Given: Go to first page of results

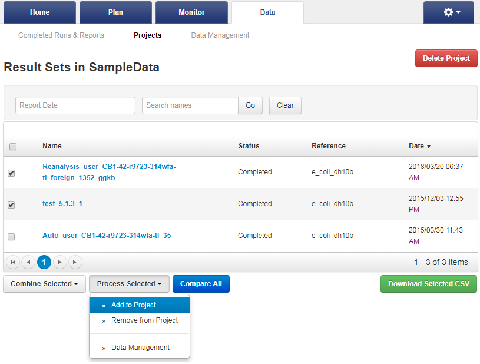Looking at the screenshot, I should click(x=13, y=262).
